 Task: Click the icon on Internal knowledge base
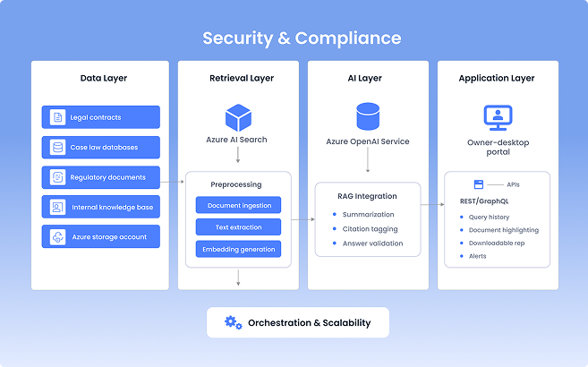[x=58, y=207]
